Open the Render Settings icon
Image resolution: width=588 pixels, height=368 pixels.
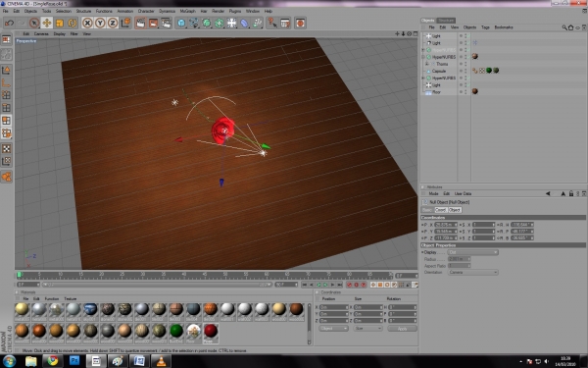pos(167,24)
